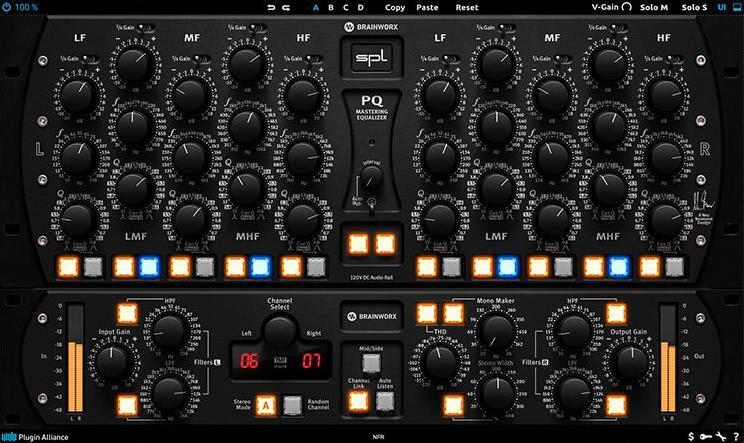This screenshot has width=744, height=443.
Task: Toggle the Mid/Side button
Action: pos(371,363)
